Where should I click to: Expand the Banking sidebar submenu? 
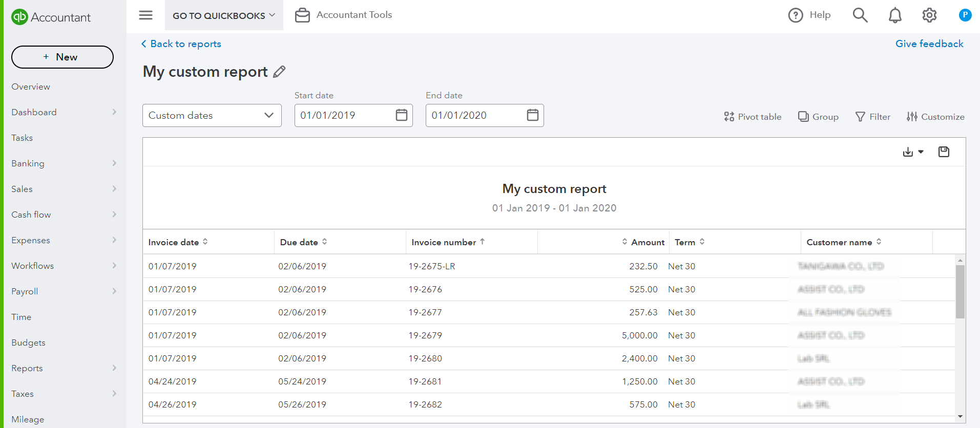(114, 163)
